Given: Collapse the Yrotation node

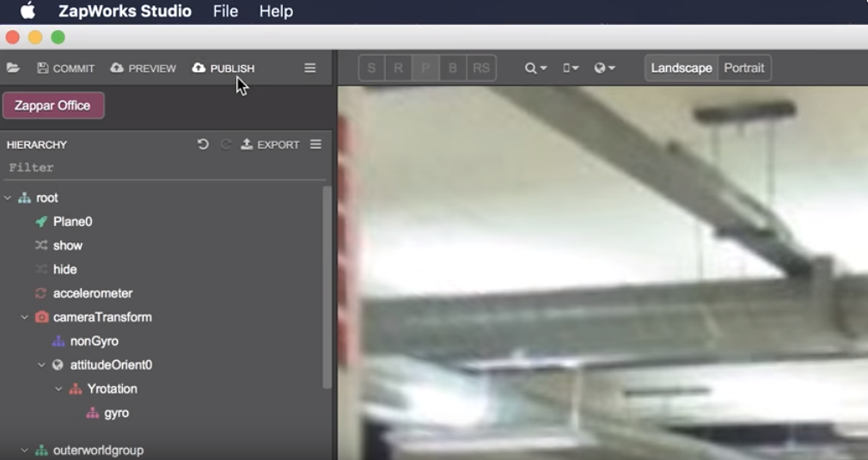Looking at the screenshot, I should click(x=58, y=389).
